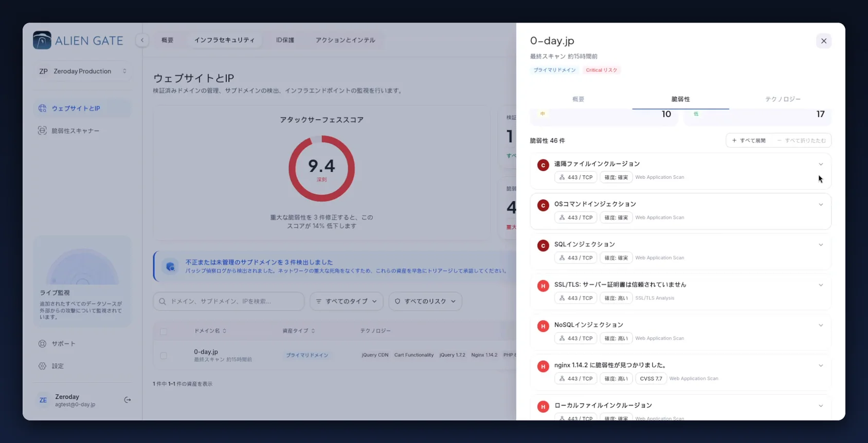868x443 pixels.
Task: Open the ID保護 top tab
Action: coord(285,40)
